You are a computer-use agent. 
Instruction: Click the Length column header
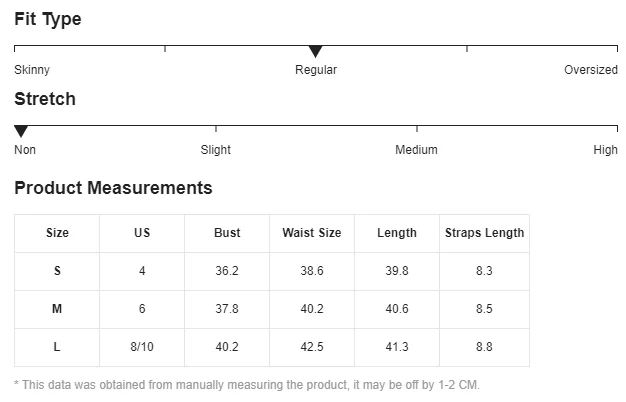pyautogui.click(x=397, y=233)
